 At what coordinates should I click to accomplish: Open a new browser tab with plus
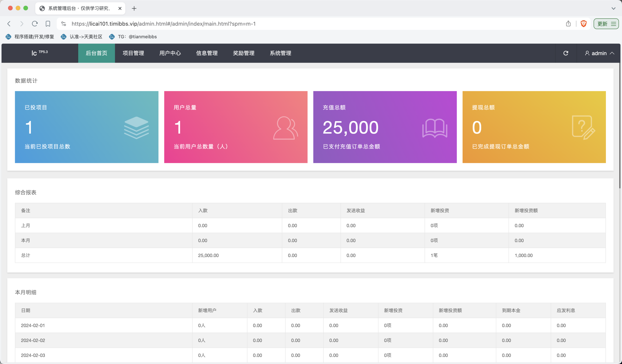[x=134, y=9]
